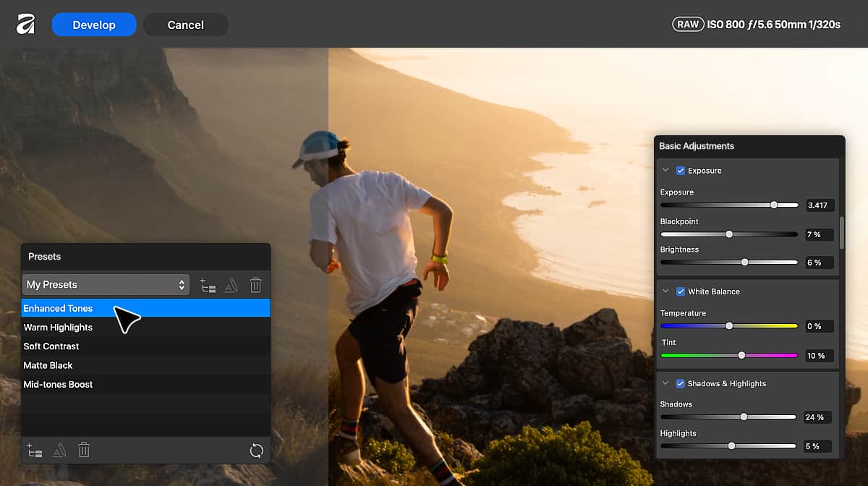868x486 pixels.
Task: Collapse the White Balance section chevron
Action: tap(665, 291)
